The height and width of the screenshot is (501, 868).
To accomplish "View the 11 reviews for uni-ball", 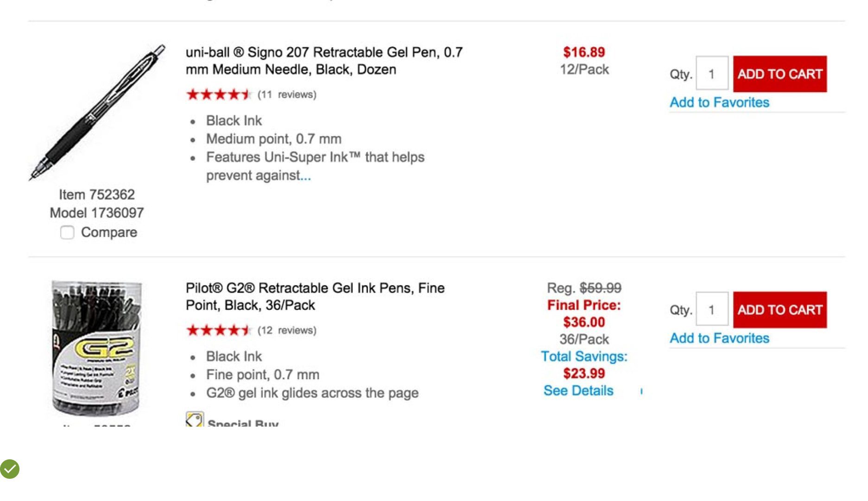I will click(x=287, y=95).
